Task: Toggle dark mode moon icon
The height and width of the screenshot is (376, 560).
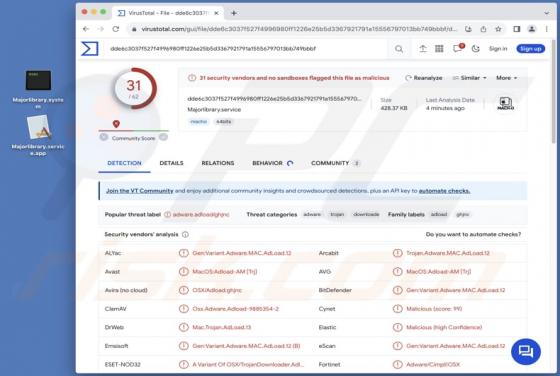Action: [475, 49]
